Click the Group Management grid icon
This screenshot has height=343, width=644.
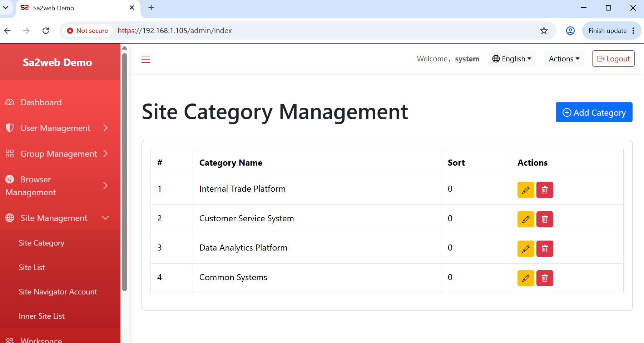coord(10,153)
